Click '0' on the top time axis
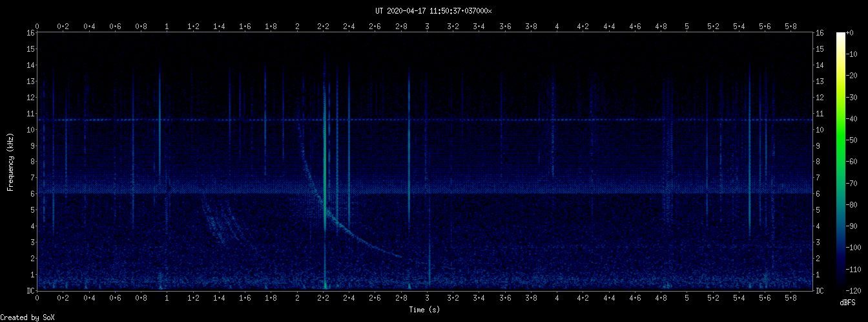 pyautogui.click(x=37, y=26)
